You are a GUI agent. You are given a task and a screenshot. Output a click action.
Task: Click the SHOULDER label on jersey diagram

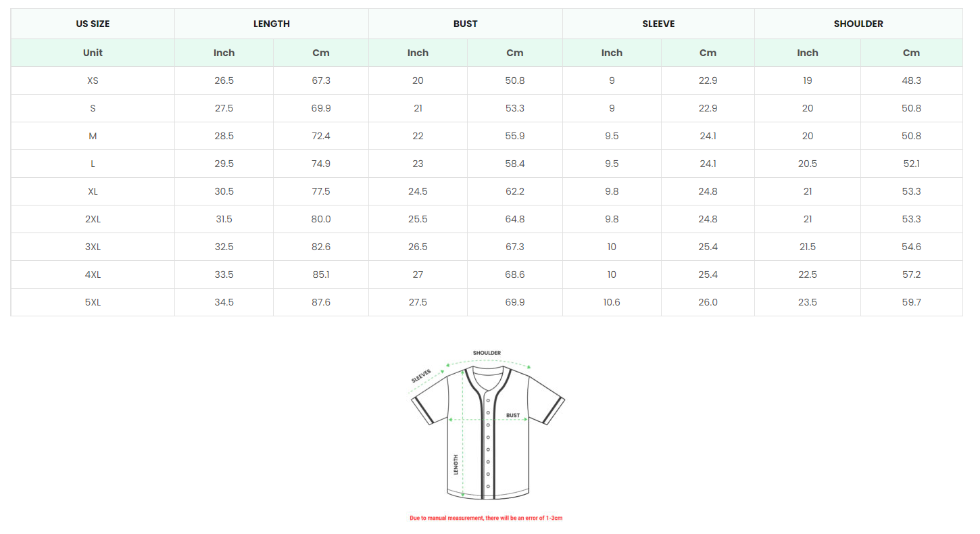[487, 353]
